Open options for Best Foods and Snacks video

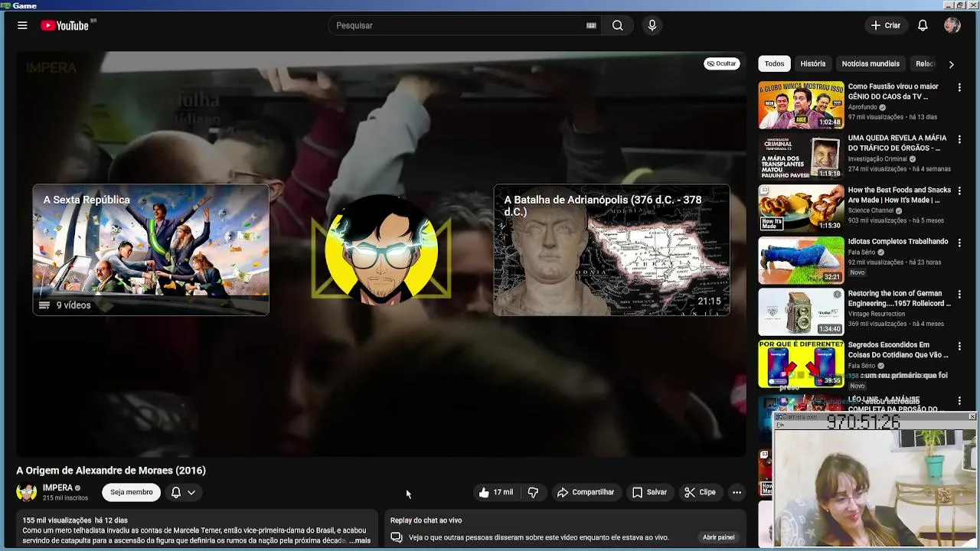click(x=959, y=191)
